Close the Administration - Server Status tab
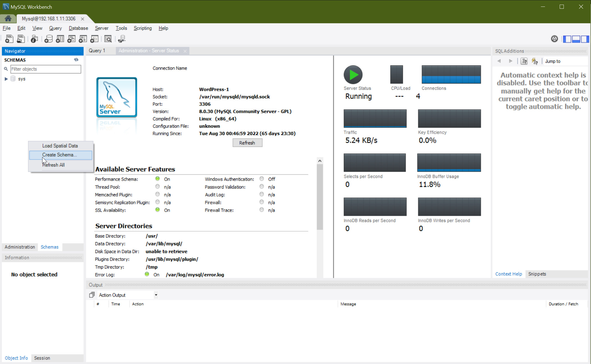591x364 pixels. click(x=185, y=51)
